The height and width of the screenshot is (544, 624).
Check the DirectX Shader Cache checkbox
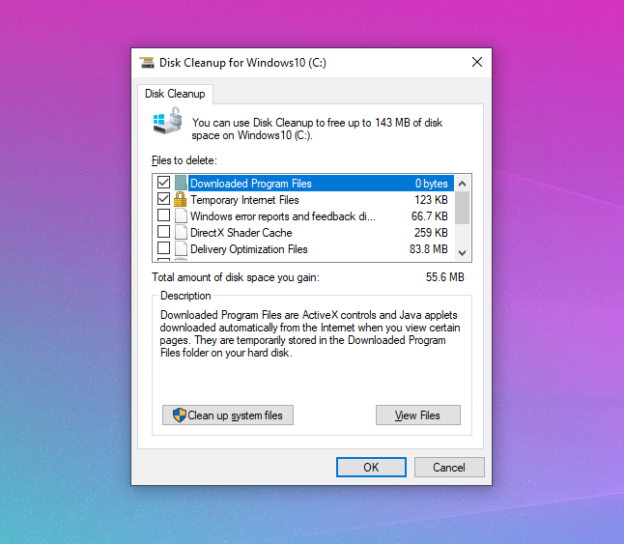point(164,233)
